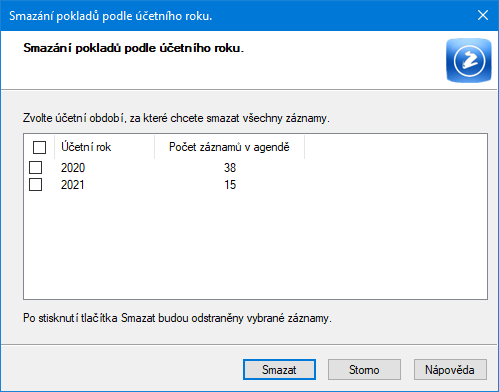Click the record count 38
The image size is (499, 392).
pyautogui.click(x=230, y=168)
